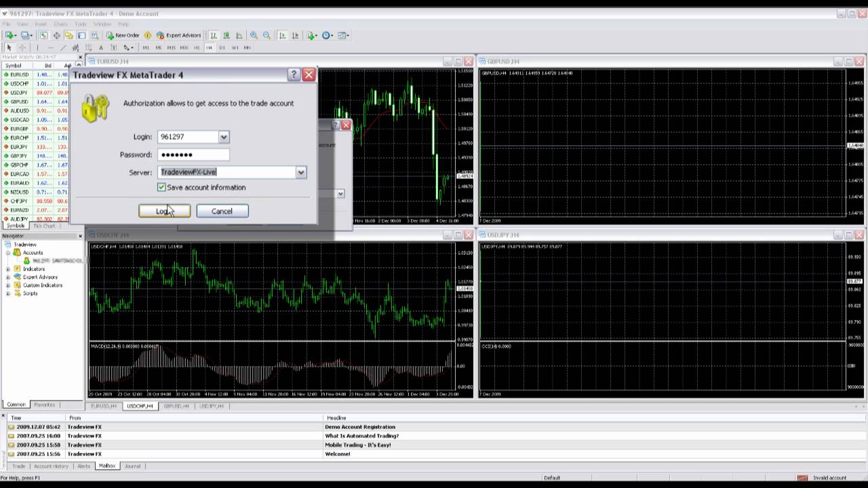
Task: Open the Login number dropdown
Action: (223, 137)
